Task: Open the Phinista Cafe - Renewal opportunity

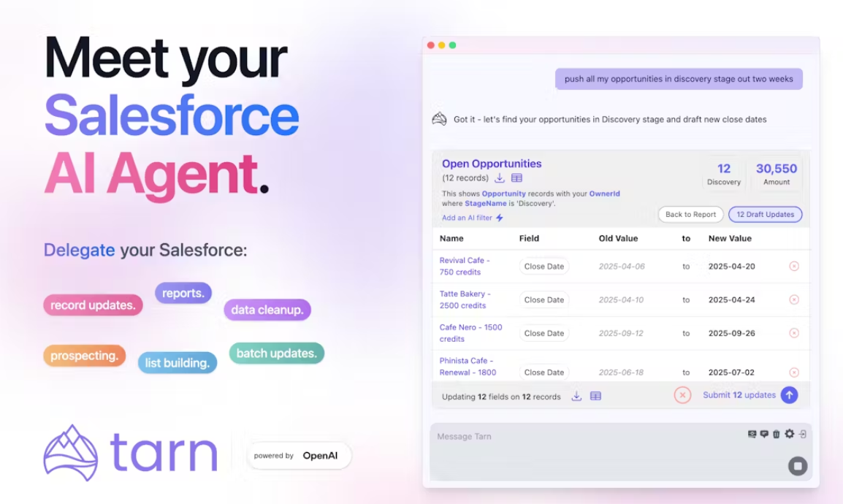Action: coord(468,367)
